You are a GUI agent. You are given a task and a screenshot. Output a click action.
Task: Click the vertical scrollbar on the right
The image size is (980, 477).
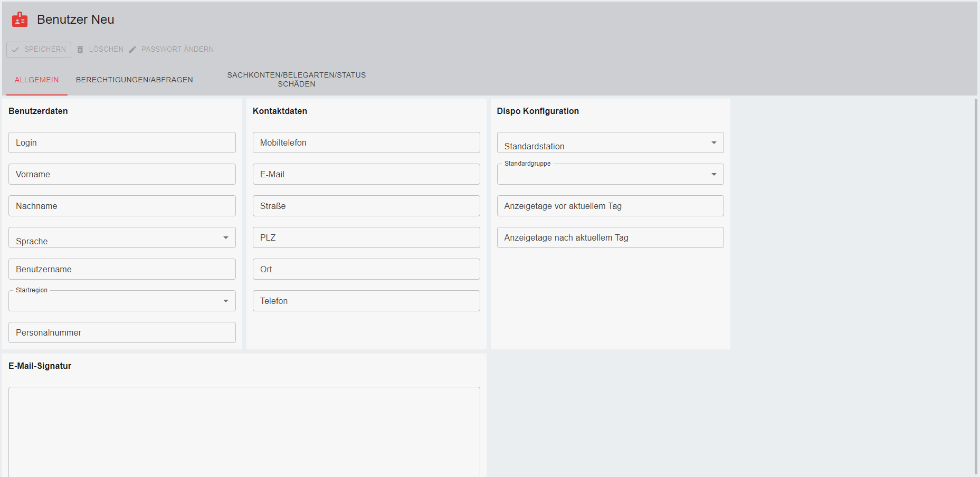976,285
